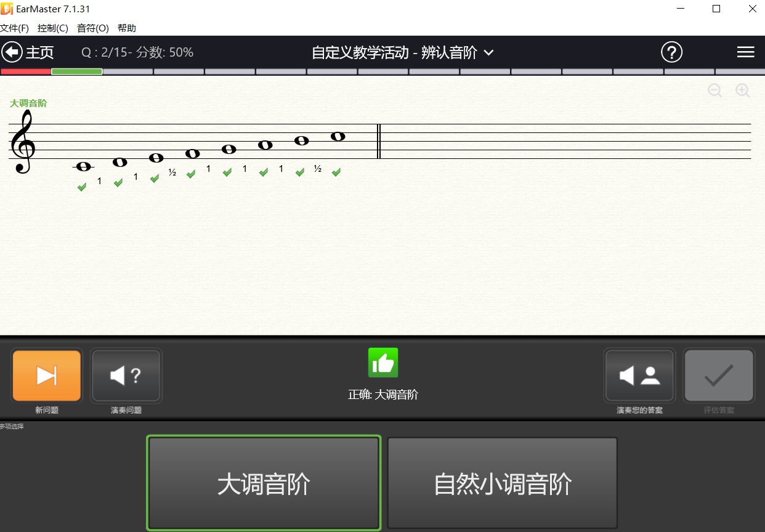Click the red progress bar segment
Viewport: 765px width, 532px height.
pyautogui.click(x=26, y=71)
